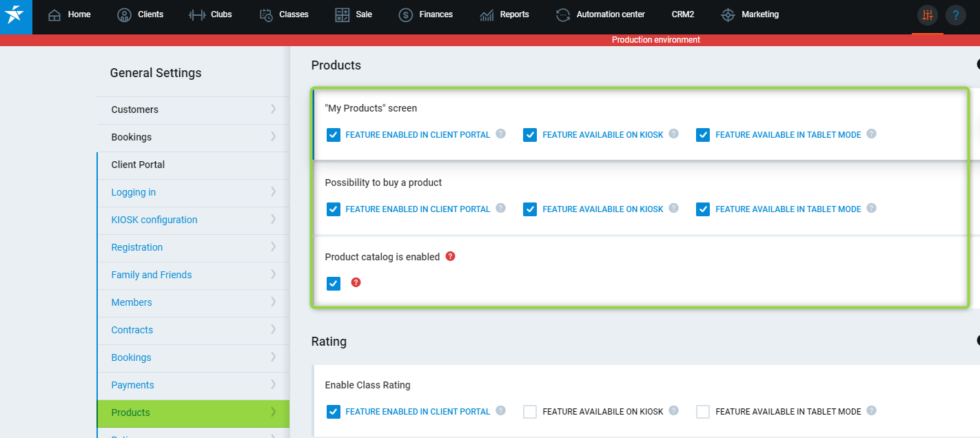Expand the KIOSK configuration chevron

click(x=273, y=219)
